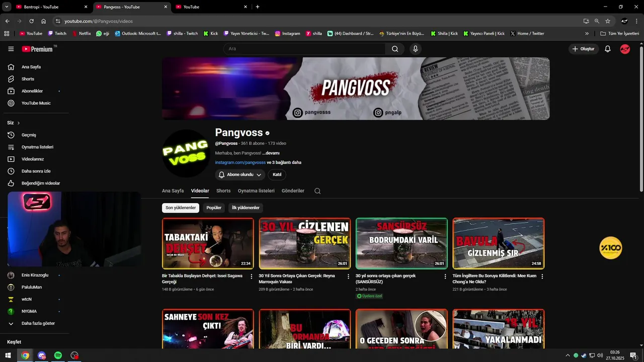
Task: Open account avatar menu top right
Action: pyautogui.click(x=625, y=49)
